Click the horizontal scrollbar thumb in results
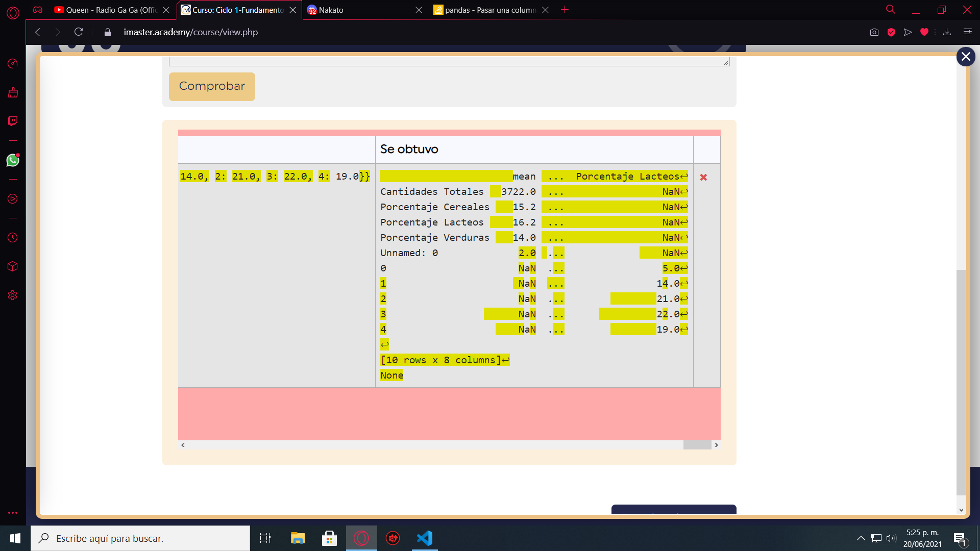The image size is (980, 551). (697, 445)
